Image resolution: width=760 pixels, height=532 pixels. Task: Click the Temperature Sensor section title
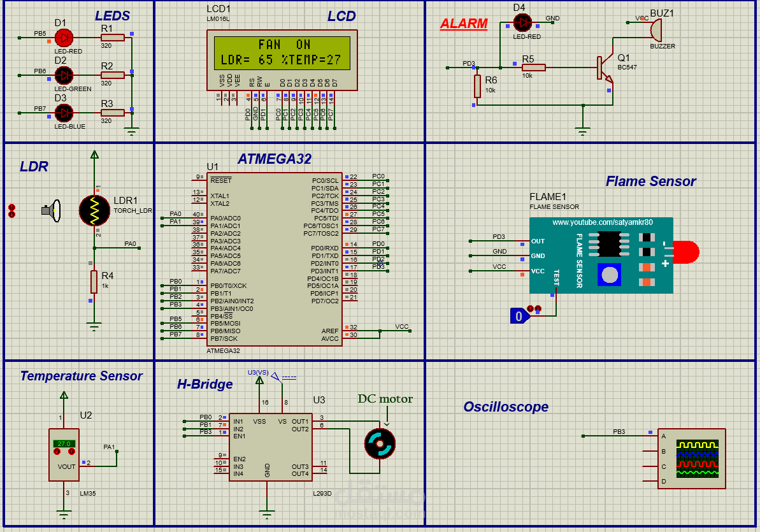(x=82, y=376)
